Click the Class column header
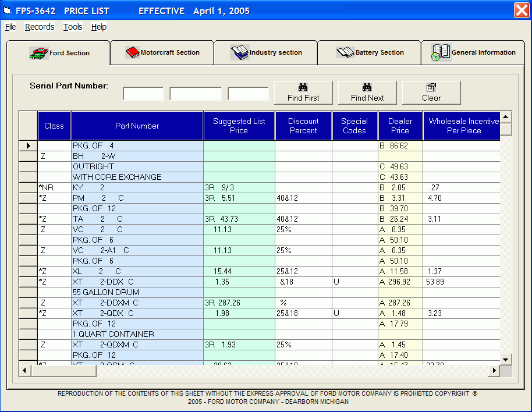Screen dimensions: 532x412 coord(54,126)
